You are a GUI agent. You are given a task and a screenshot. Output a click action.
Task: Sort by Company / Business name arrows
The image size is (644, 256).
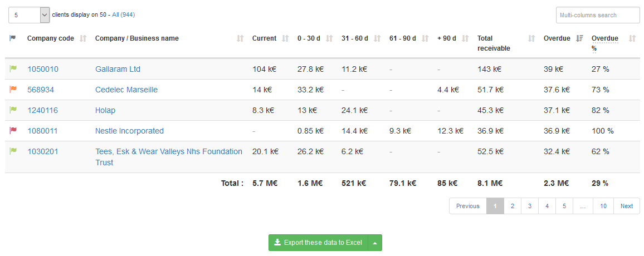(x=241, y=38)
